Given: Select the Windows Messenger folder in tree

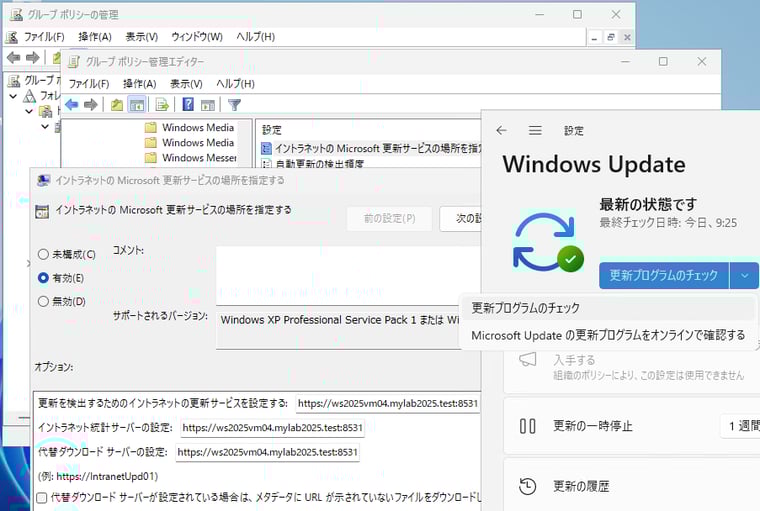Looking at the screenshot, I should 190,158.
